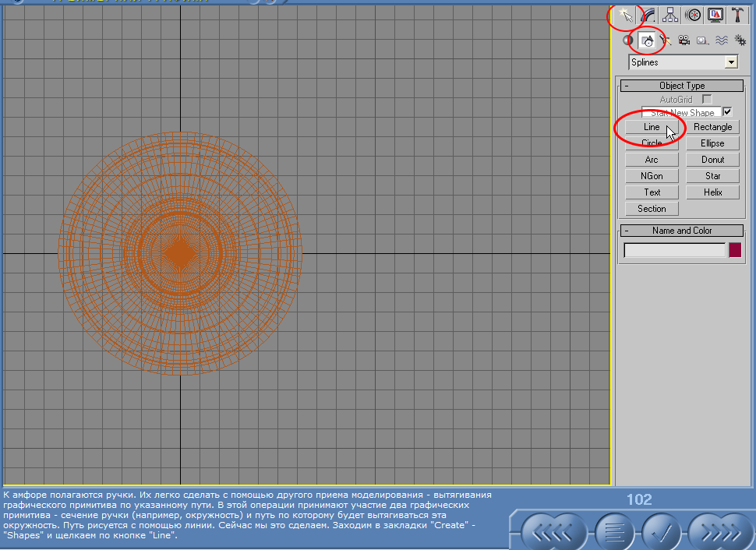Open the Utilities hammer tab
Screen dimensions: 756x550
(737, 16)
